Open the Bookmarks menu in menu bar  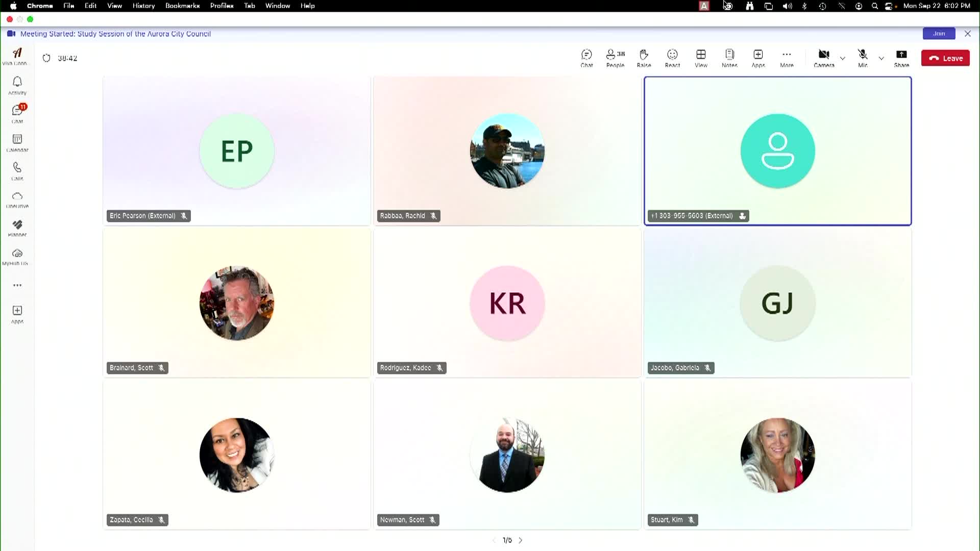[182, 6]
